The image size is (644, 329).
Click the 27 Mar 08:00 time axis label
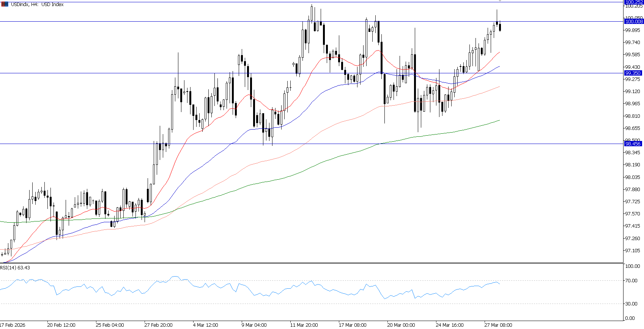click(x=498, y=325)
